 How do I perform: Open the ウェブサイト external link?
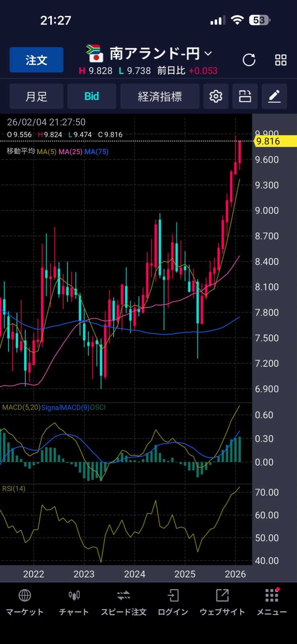click(x=222, y=602)
